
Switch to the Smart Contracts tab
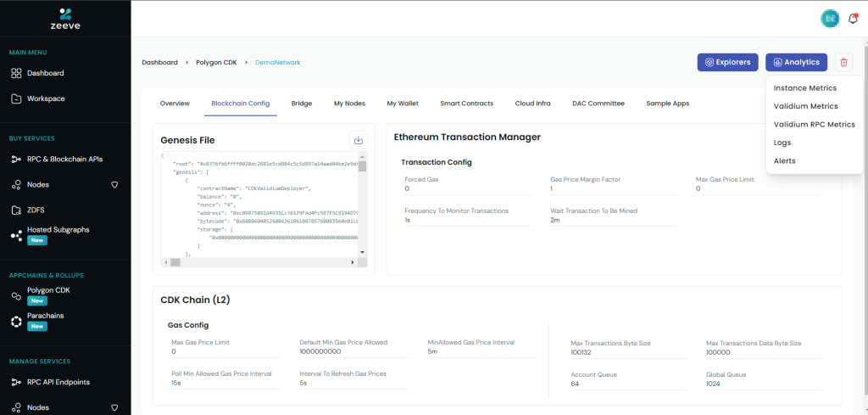466,104
